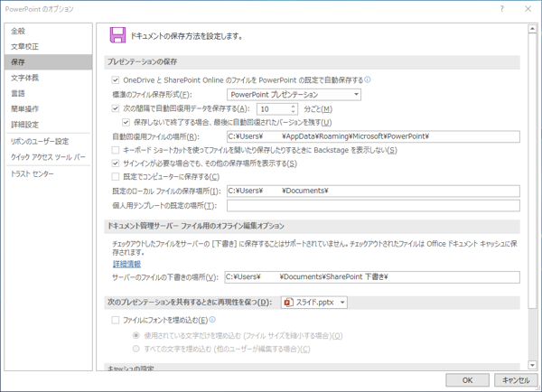This screenshot has height=392, width=542.
Task: Click the purple floppy disk save icon
Action: coord(117,35)
